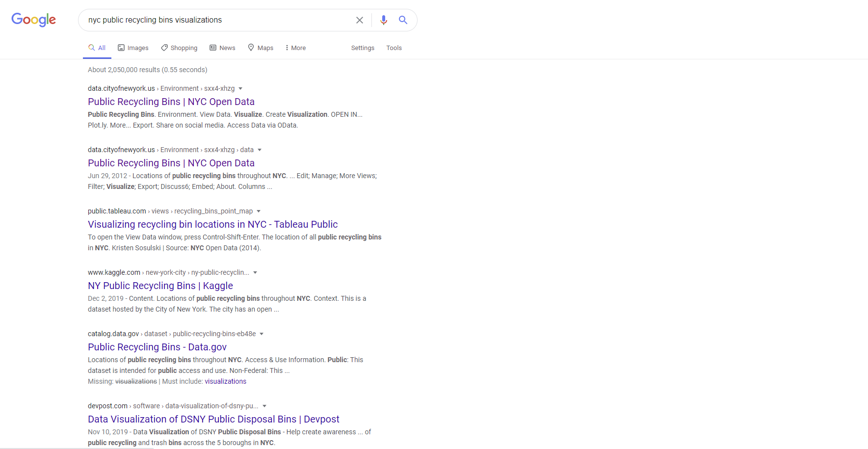868x449 pixels.
Task: Open the Settings menu
Action: [363, 48]
